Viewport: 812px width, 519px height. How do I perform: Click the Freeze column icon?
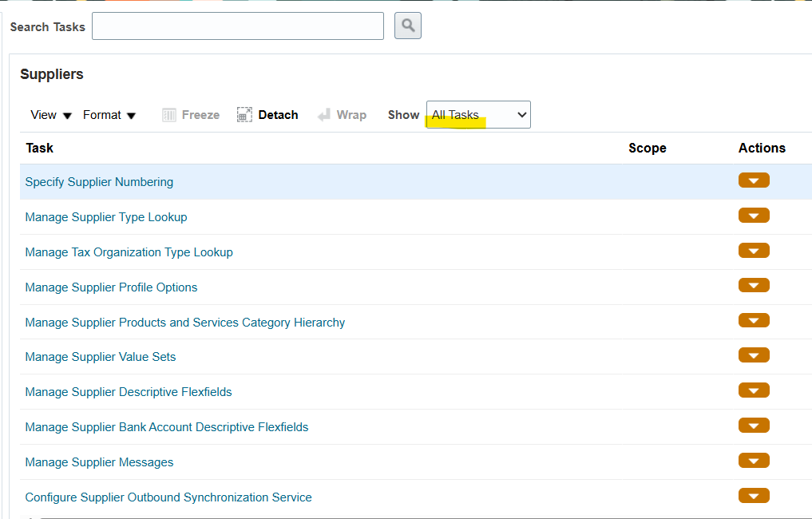(x=169, y=115)
